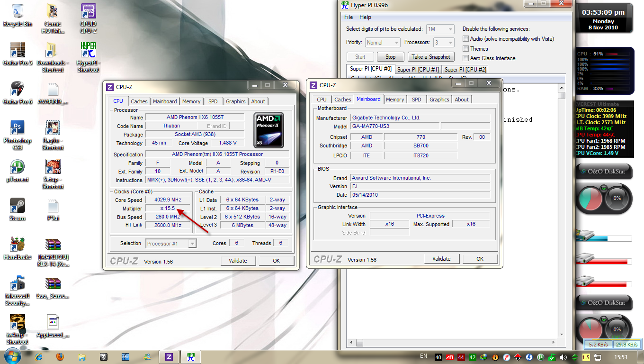Expand the Selection Processor #1 dropdown
This screenshot has width=644, height=364.
tap(171, 244)
